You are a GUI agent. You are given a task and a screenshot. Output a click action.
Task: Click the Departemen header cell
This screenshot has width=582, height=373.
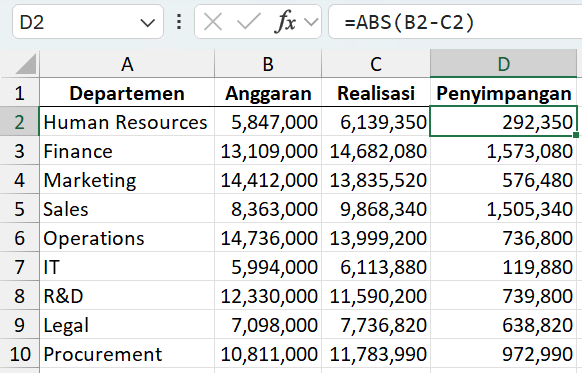click(x=127, y=92)
